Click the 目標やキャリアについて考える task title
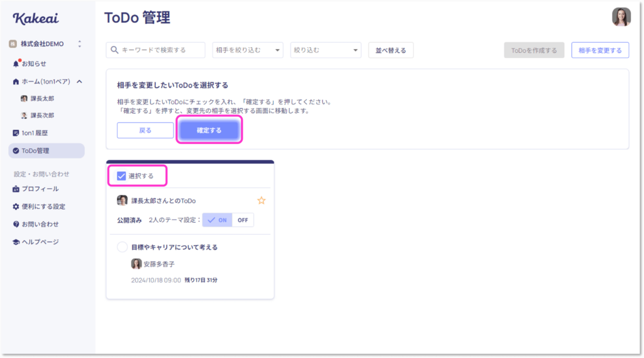Viewport: 644px width, 358px height. pos(174,247)
